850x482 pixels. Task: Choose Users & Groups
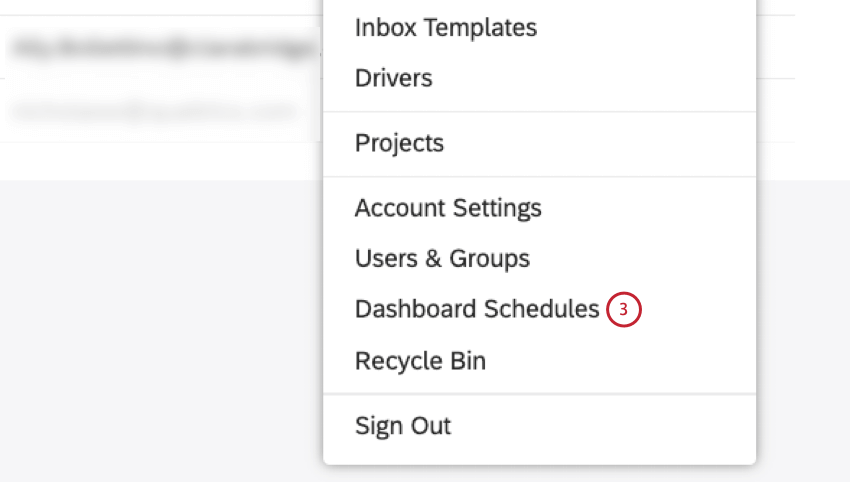click(442, 259)
